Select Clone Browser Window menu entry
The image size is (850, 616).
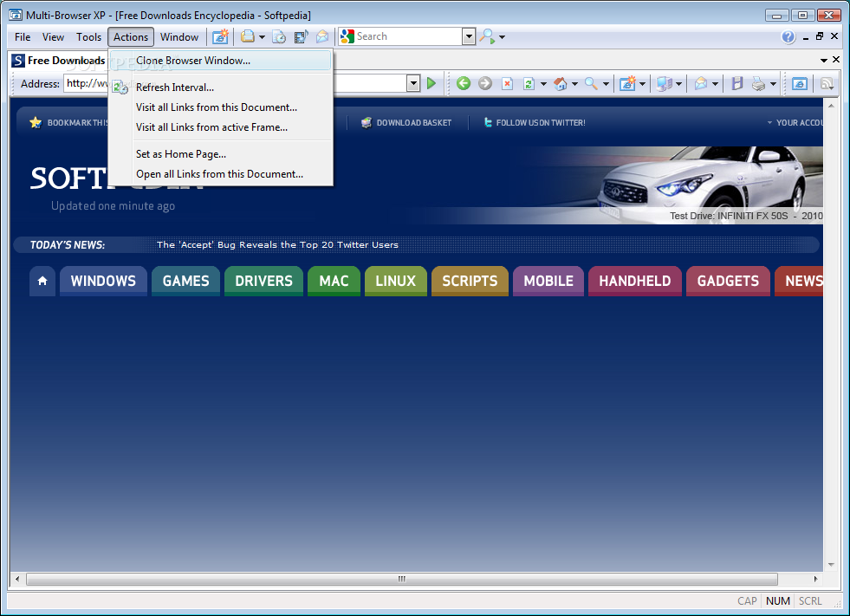pos(221,61)
